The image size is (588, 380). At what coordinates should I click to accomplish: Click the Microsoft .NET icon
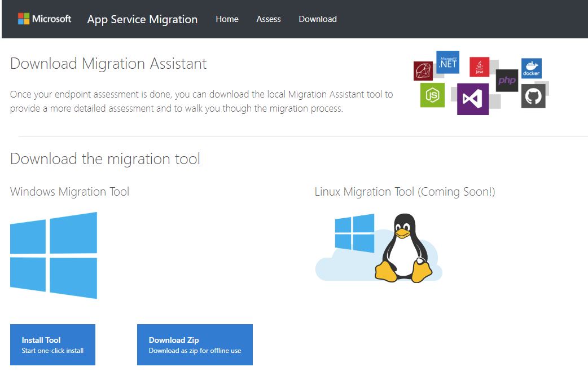click(x=447, y=62)
